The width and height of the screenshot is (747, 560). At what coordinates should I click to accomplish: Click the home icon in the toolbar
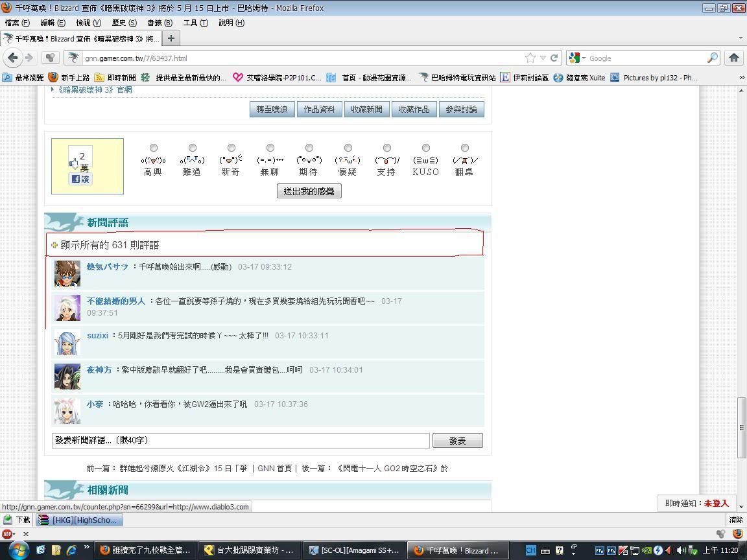[733, 58]
